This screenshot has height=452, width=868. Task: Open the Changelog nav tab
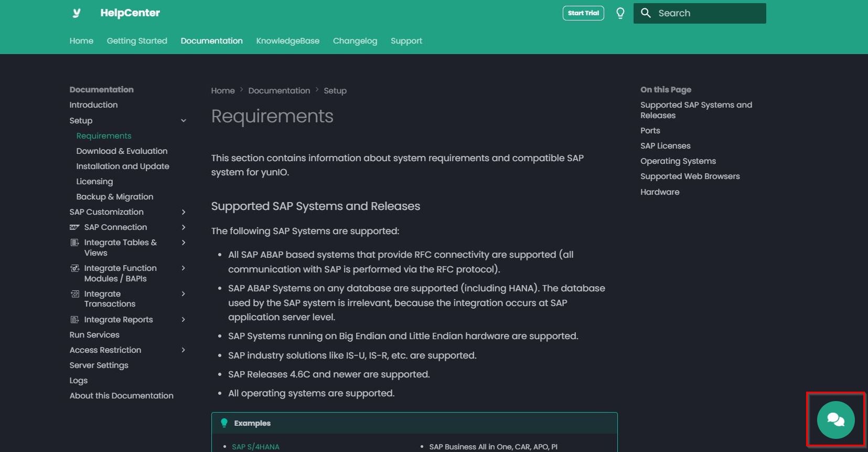pos(355,41)
